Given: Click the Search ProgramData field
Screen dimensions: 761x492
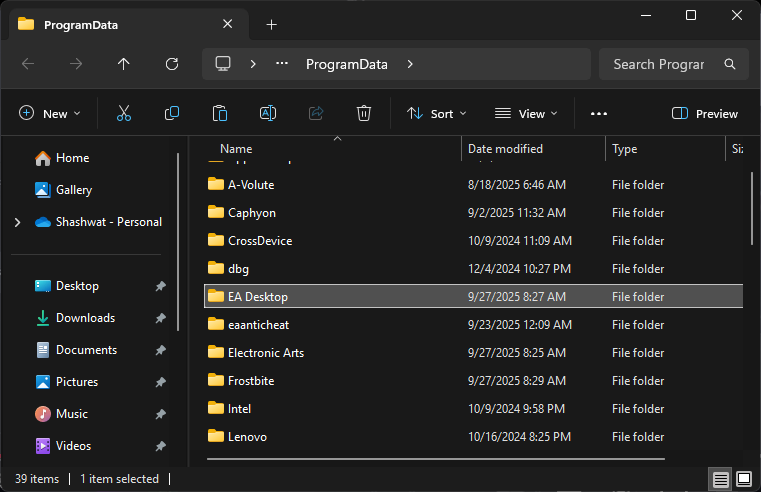Looking at the screenshot, I should pyautogui.click(x=660, y=64).
